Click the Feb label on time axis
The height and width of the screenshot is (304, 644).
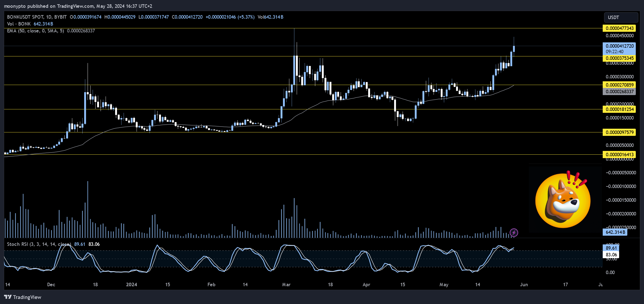pos(211,285)
